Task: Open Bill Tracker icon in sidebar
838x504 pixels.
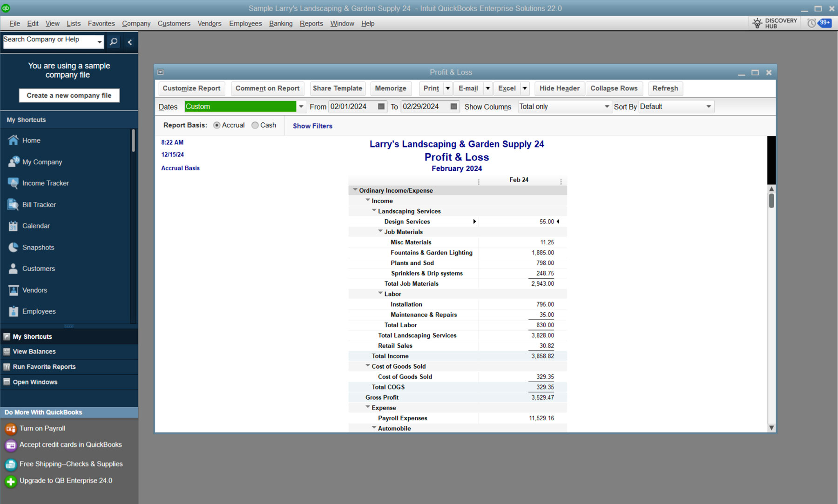Action: [14, 204]
